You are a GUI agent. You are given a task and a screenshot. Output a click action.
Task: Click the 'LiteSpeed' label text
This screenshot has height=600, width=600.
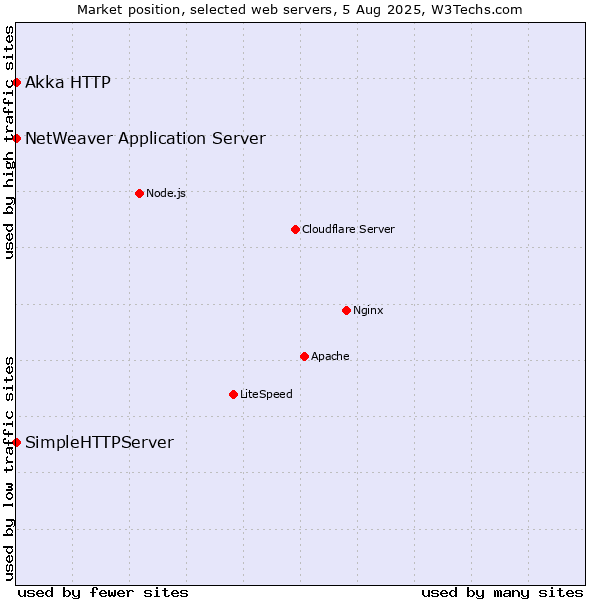pos(266,394)
